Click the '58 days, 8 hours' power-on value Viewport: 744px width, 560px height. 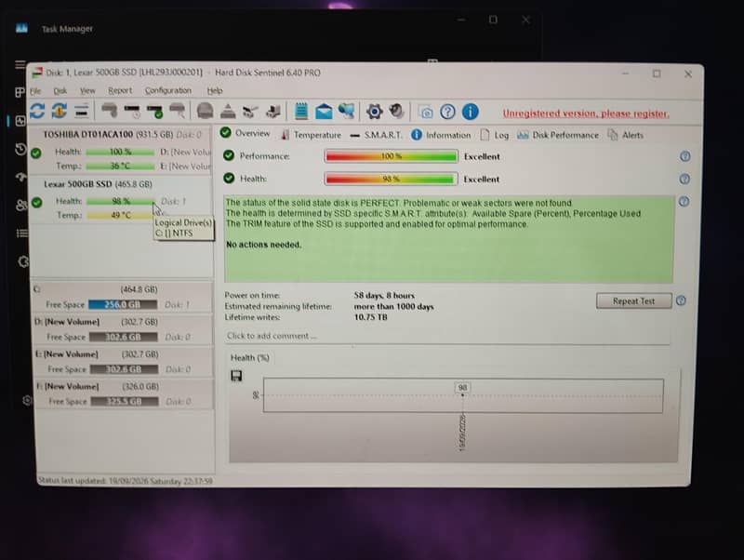[384, 295]
